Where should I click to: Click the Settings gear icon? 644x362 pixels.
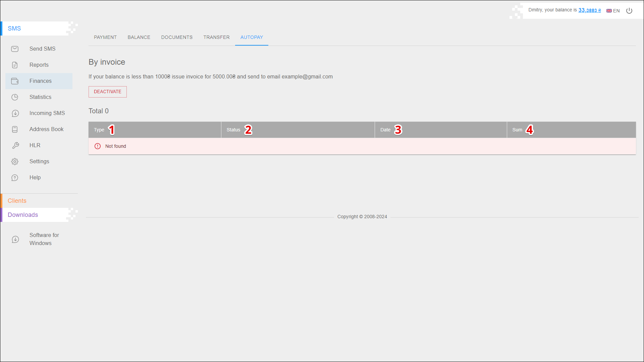pyautogui.click(x=15, y=162)
